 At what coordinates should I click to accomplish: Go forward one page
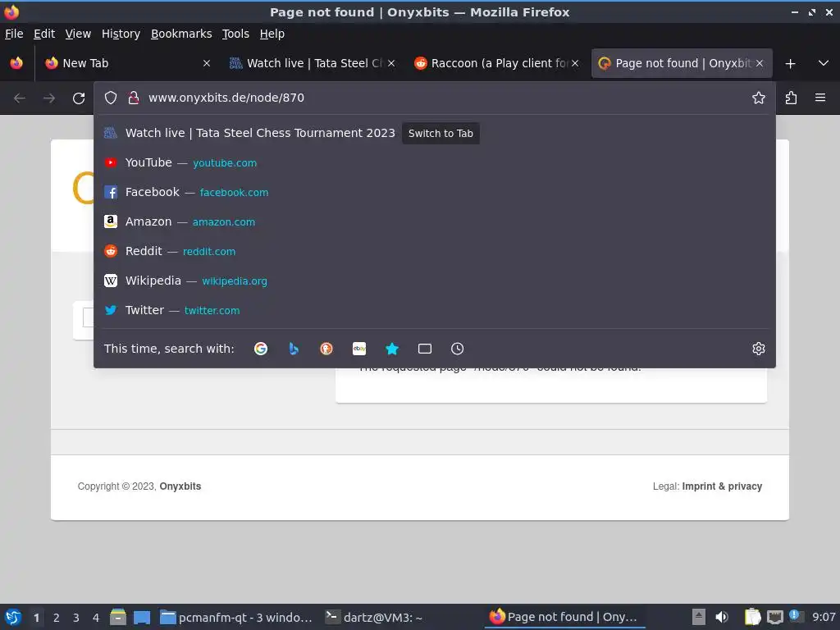(49, 98)
